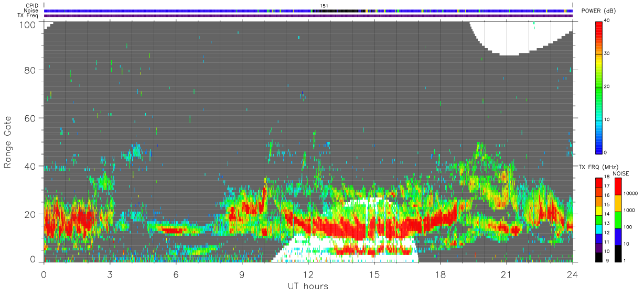644x297 pixels.
Task: Click the yellow 1000 noise level swatch
Action: [x=619, y=203]
